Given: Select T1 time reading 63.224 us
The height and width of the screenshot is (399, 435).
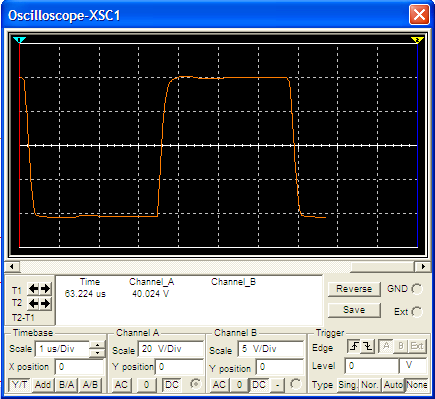Looking at the screenshot, I should (x=85, y=294).
